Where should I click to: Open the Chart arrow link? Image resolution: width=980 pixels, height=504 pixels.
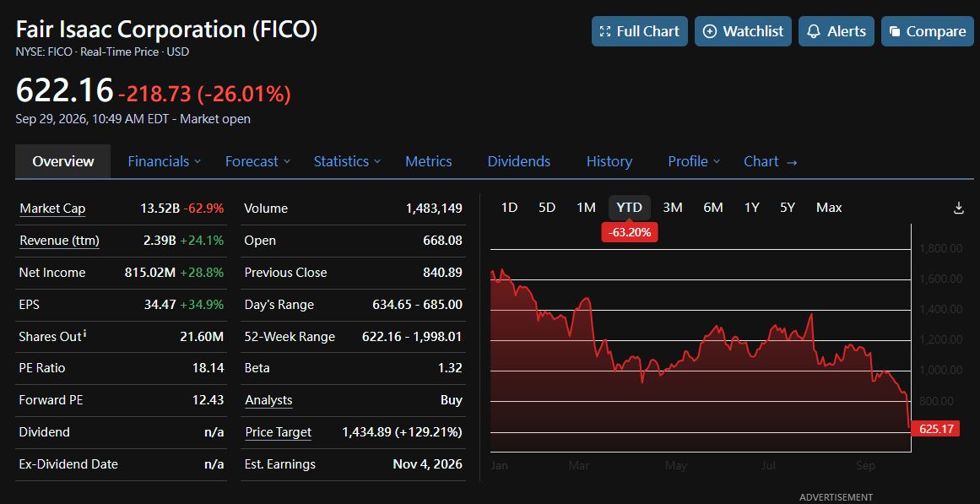click(x=771, y=161)
